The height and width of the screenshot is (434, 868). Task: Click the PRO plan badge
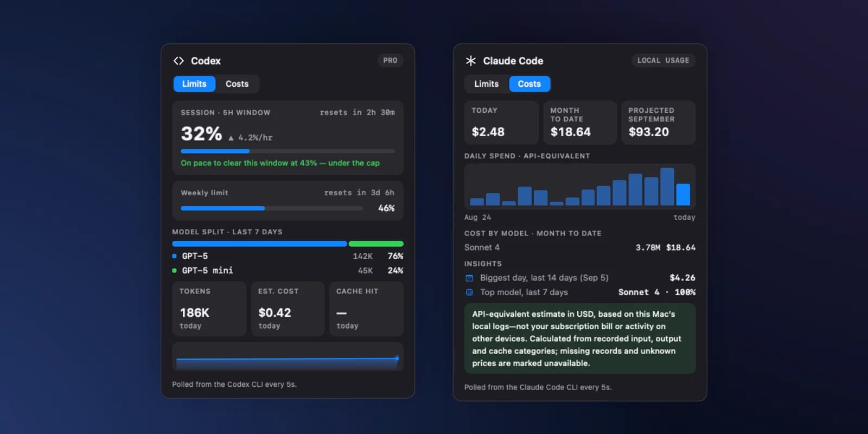390,60
